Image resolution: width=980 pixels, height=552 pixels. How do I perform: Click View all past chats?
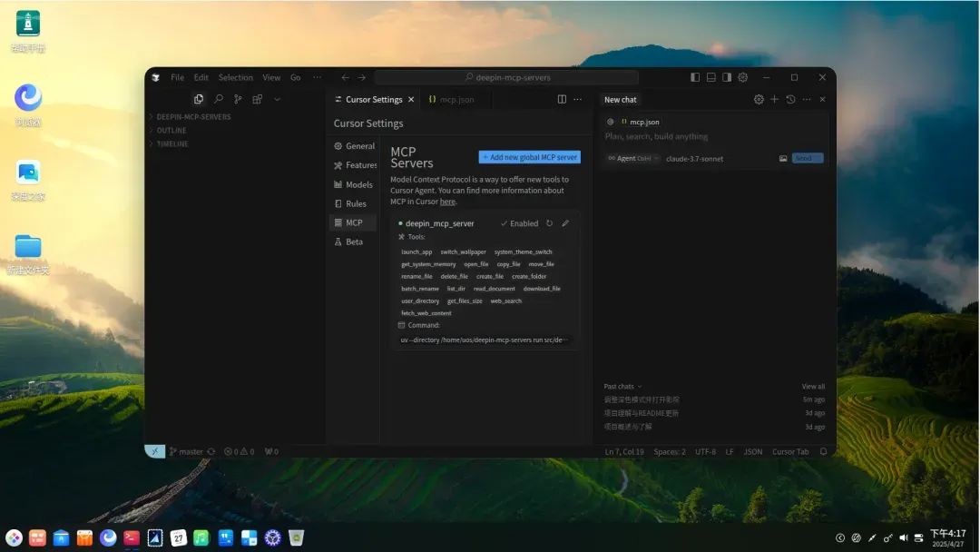click(813, 387)
